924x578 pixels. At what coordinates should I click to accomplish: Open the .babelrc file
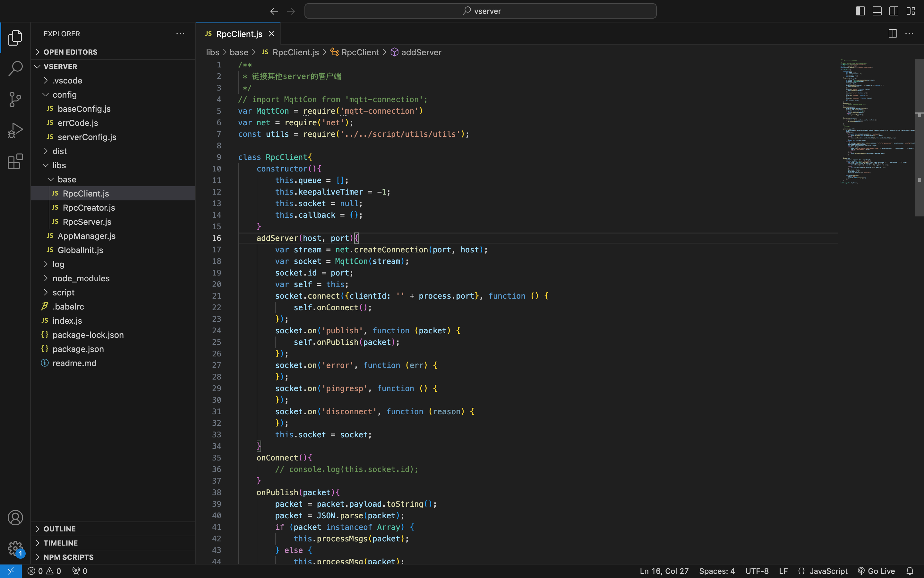[113, 307]
